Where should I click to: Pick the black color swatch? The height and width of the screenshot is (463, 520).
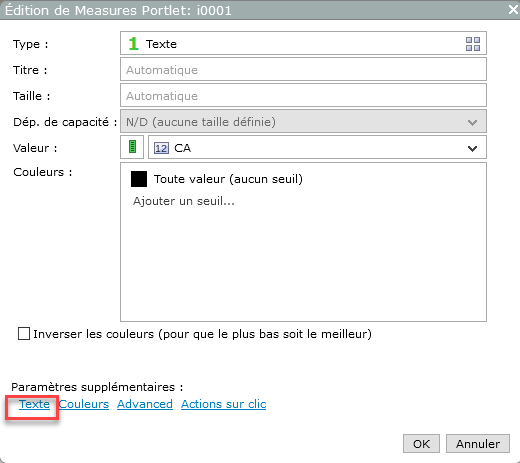pos(139,179)
